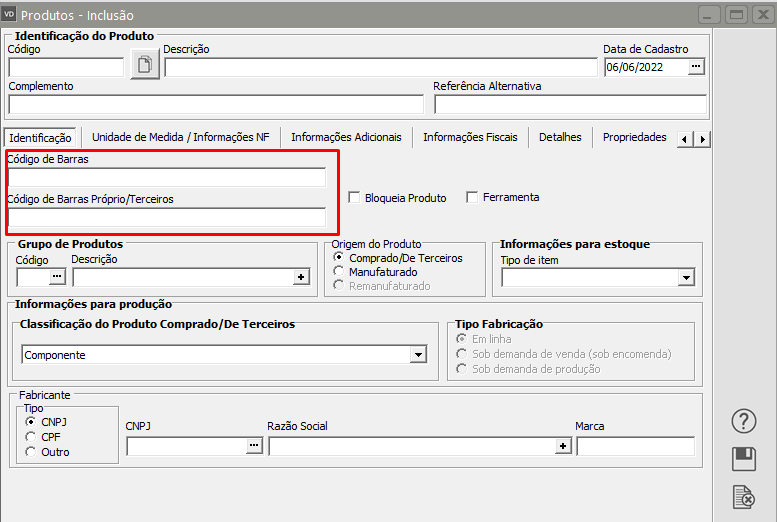
Task: Check the Ferramenta checkbox
Action: [472, 198]
